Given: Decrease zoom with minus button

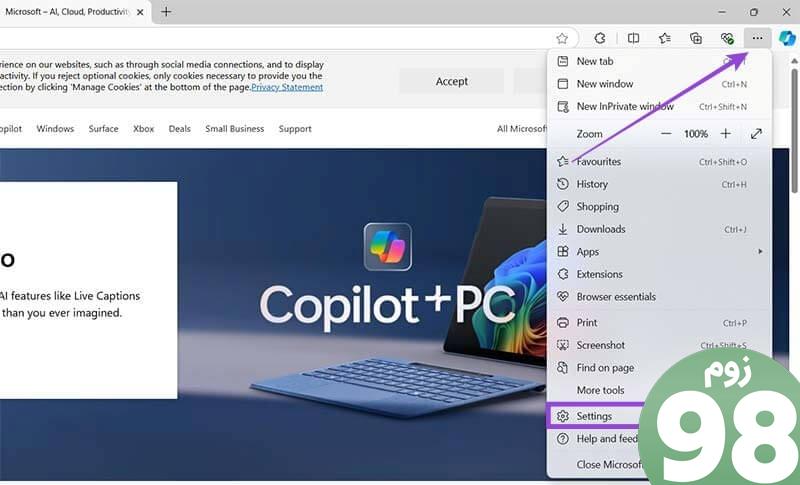Looking at the screenshot, I should pyautogui.click(x=666, y=134).
